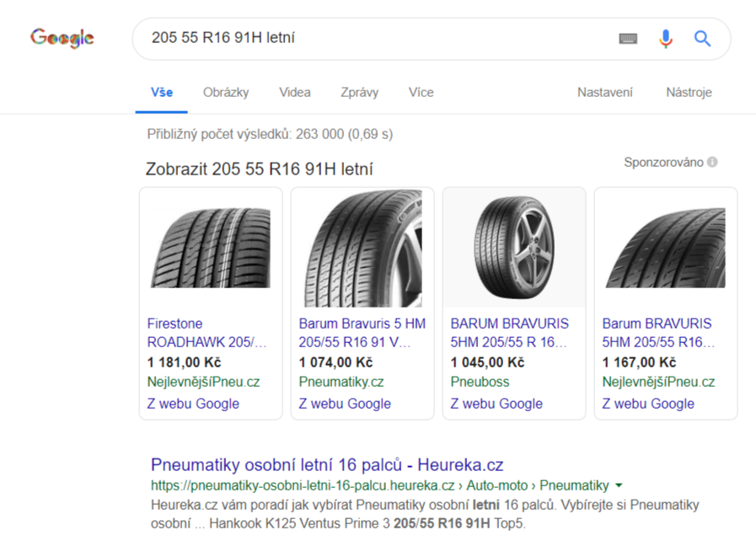Open the Více search menu
756x557 pixels.
[421, 93]
